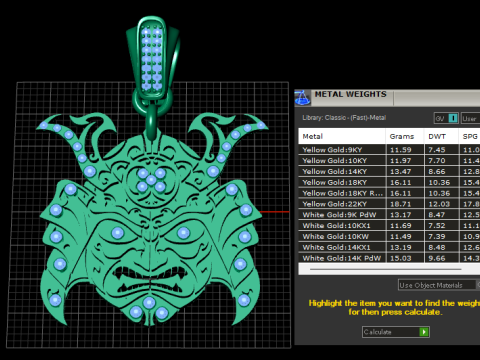
Task: Open the Use Object Materials dropdown
Action: [x=439, y=285]
